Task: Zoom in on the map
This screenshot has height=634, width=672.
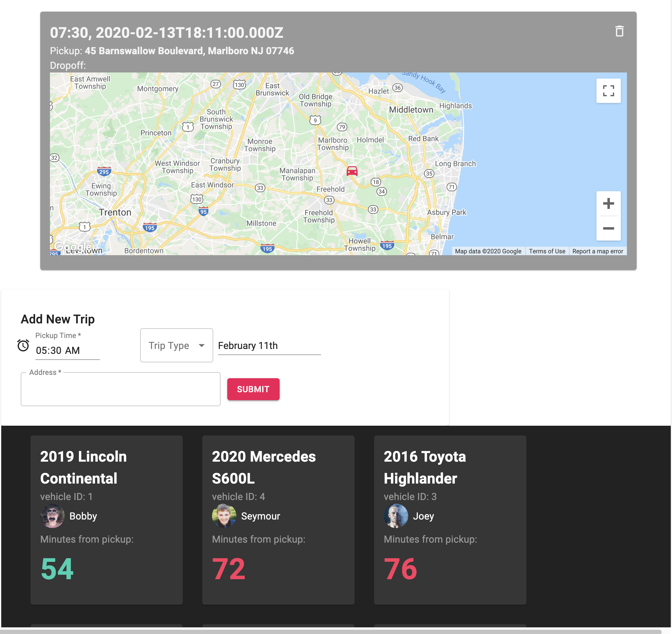Action: (x=608, y=203)
